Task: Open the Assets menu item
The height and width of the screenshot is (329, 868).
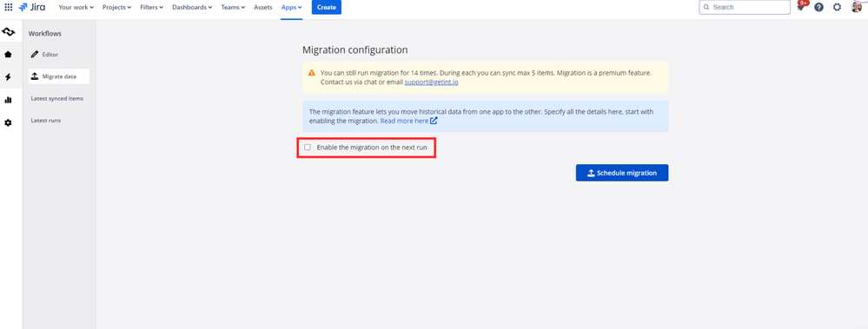Action: 263,7
